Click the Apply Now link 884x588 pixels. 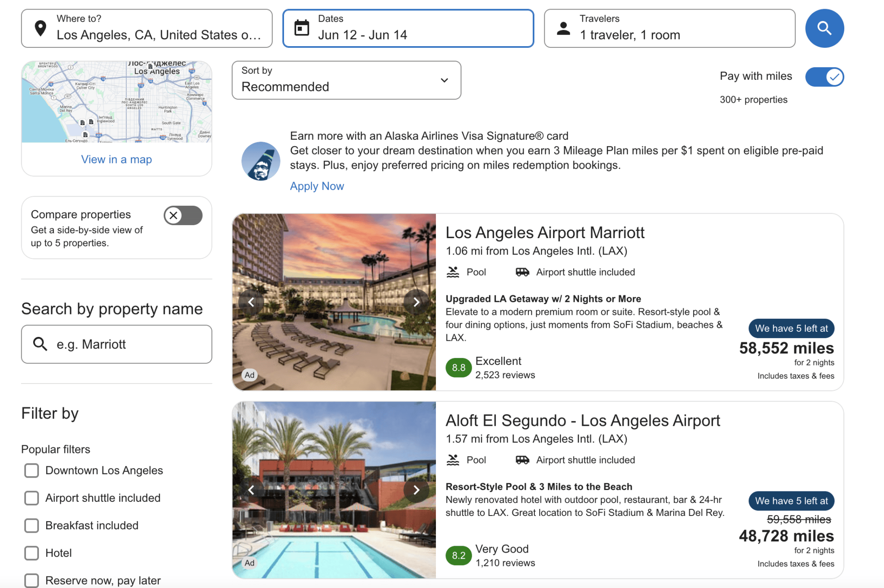coord(317,186)
